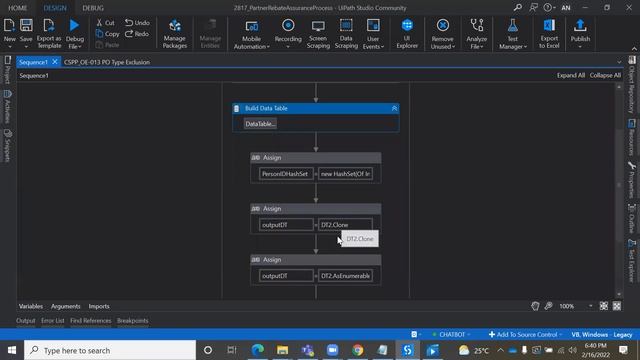The image size is (640, 360).
Task: Click the new HashSet(Of In value field
Action: click(345, 174)
